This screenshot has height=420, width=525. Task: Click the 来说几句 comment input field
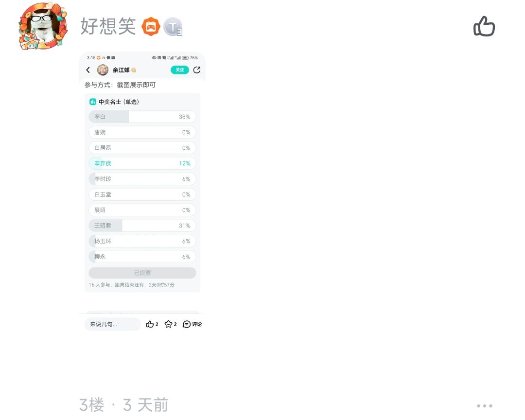click(112, 324)
